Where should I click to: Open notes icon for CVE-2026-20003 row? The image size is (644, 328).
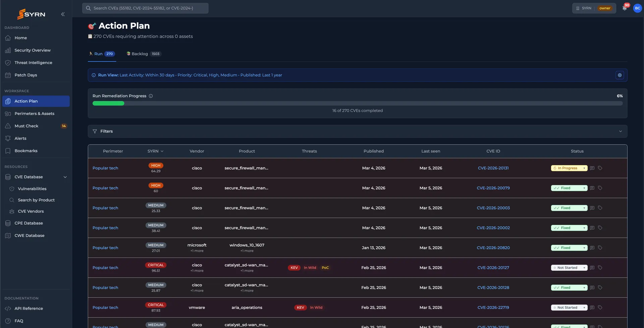click(x=592, y=208)
